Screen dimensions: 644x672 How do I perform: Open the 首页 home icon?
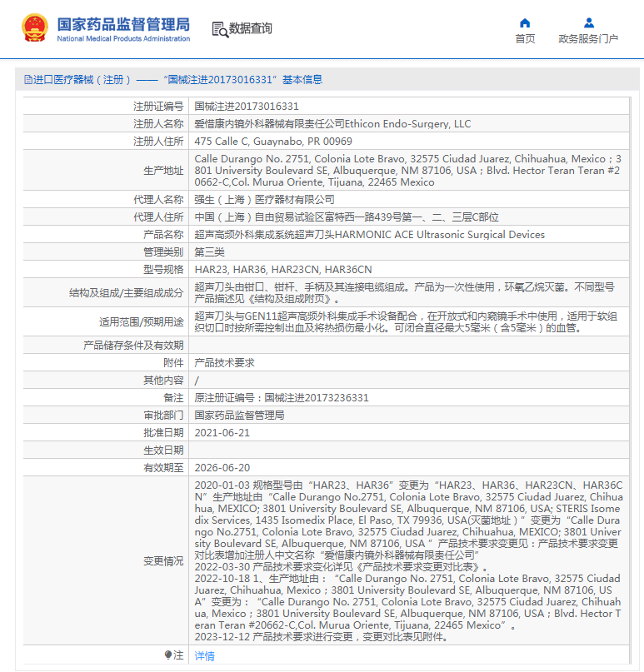coord(525,22)
